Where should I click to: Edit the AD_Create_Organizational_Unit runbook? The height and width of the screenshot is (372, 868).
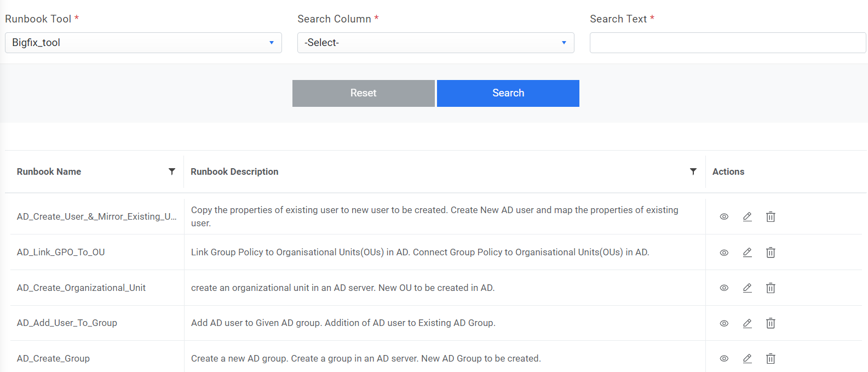point(747,288)
